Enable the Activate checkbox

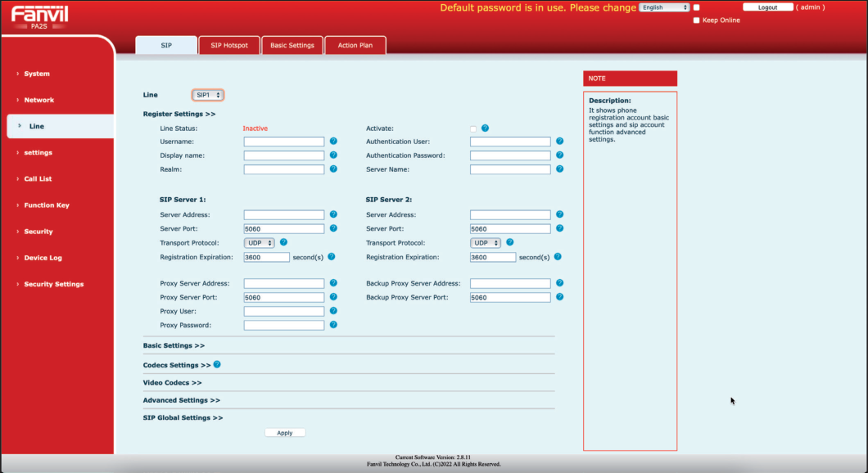point(473,128)
